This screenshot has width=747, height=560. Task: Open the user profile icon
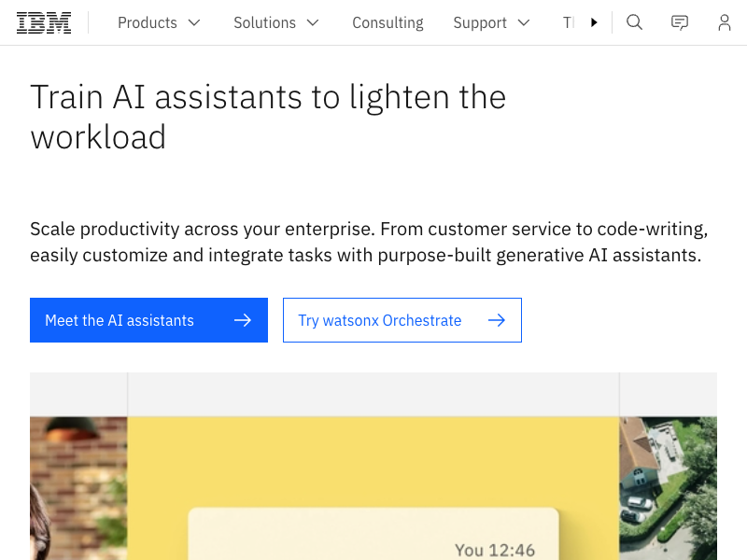click(725, 22)
